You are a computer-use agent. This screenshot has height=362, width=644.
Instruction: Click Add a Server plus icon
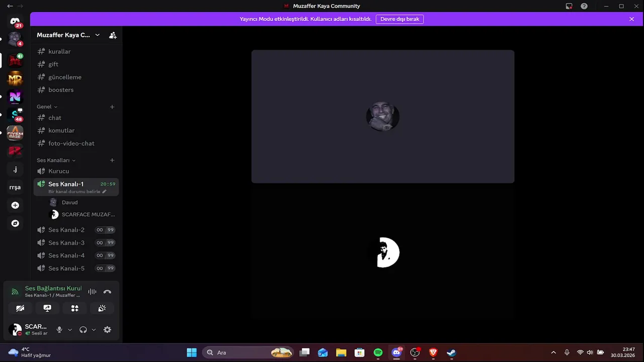[15, 205]
